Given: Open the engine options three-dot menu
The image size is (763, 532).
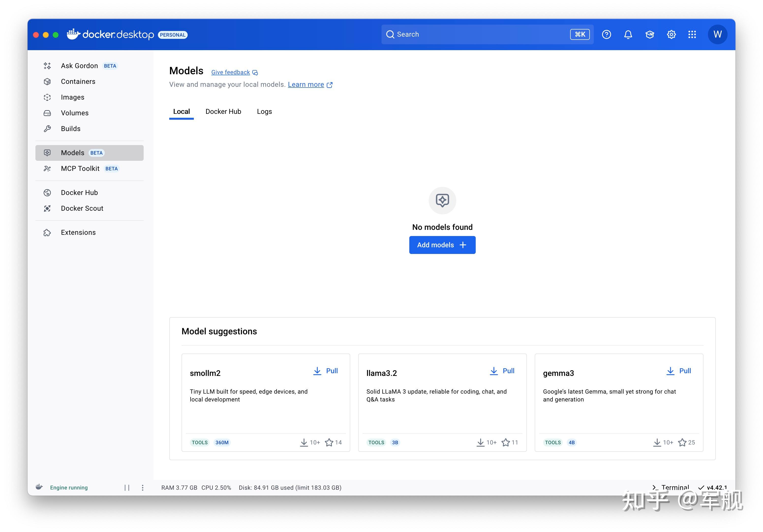Looking at the screenshot, I should coord(143,487).
